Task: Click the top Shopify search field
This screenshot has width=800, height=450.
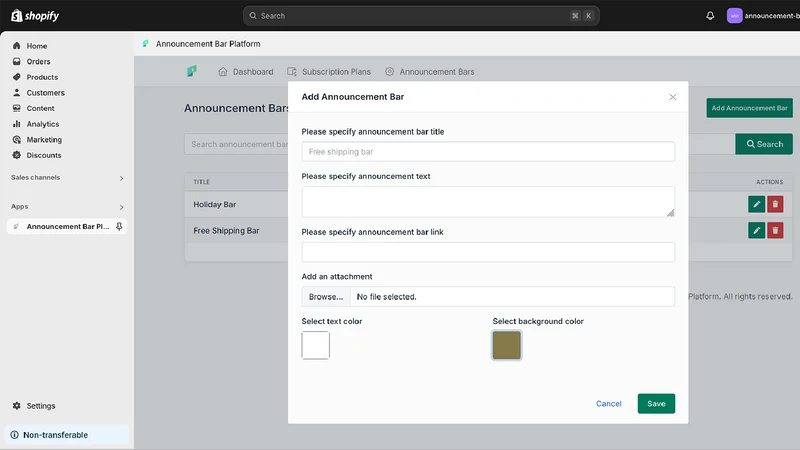Action: 421,16
